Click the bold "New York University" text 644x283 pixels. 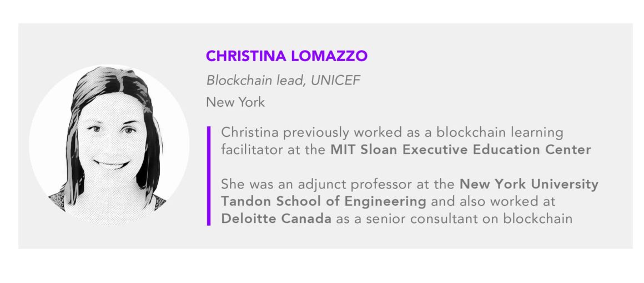529,184
